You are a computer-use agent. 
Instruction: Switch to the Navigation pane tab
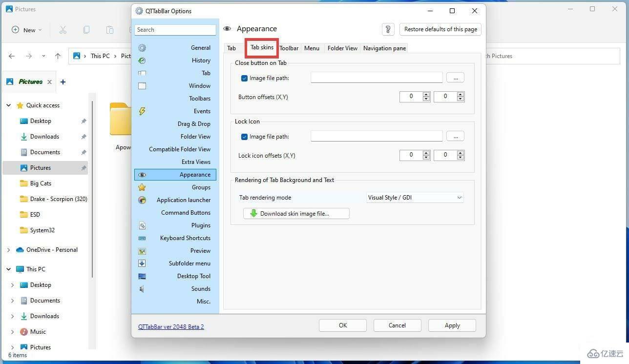[384, 48]
